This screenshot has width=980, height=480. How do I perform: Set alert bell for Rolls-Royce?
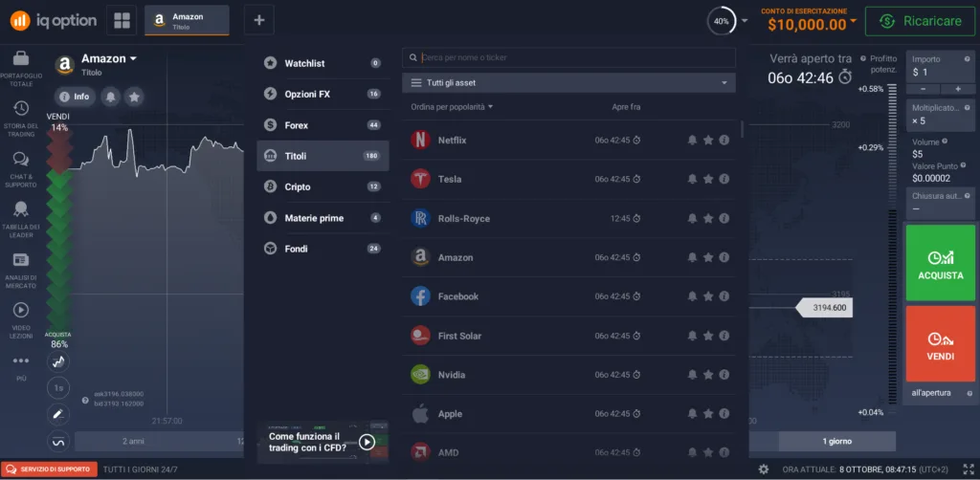coord(692,218)
